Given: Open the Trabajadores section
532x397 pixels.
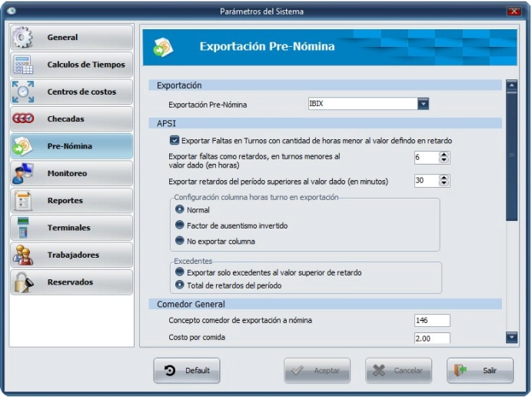Looking at the screenshot, I should point(71,255).
